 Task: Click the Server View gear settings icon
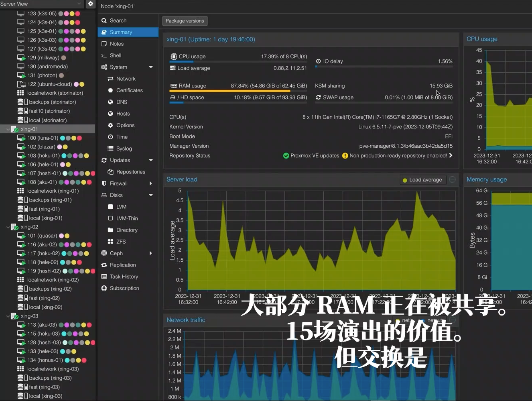point(91,4)
